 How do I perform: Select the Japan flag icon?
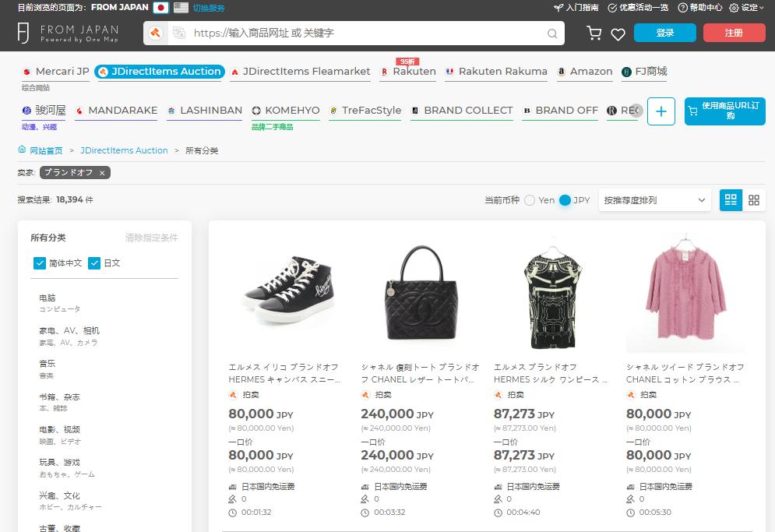(x=160, y=8)
